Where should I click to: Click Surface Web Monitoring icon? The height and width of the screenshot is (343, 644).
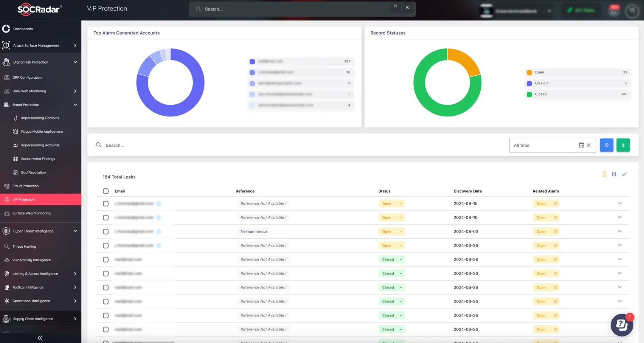7,213
